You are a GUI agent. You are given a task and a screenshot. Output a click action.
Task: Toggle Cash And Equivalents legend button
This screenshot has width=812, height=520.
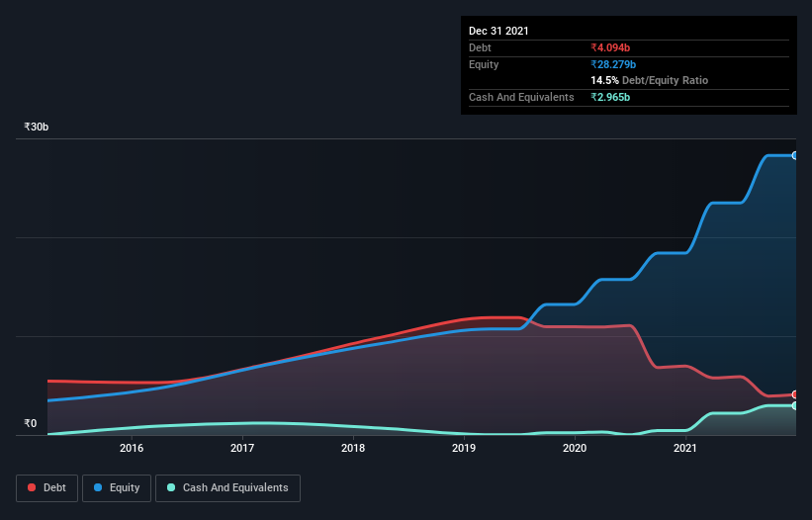[227, 488]
